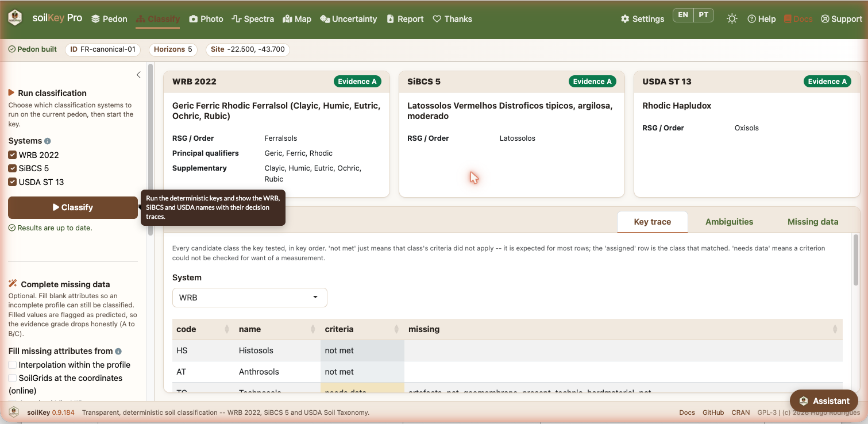Click the WRB 2022 Evidence A badge
The width and height of the screenshot is (868, 424).
(357, 82)
